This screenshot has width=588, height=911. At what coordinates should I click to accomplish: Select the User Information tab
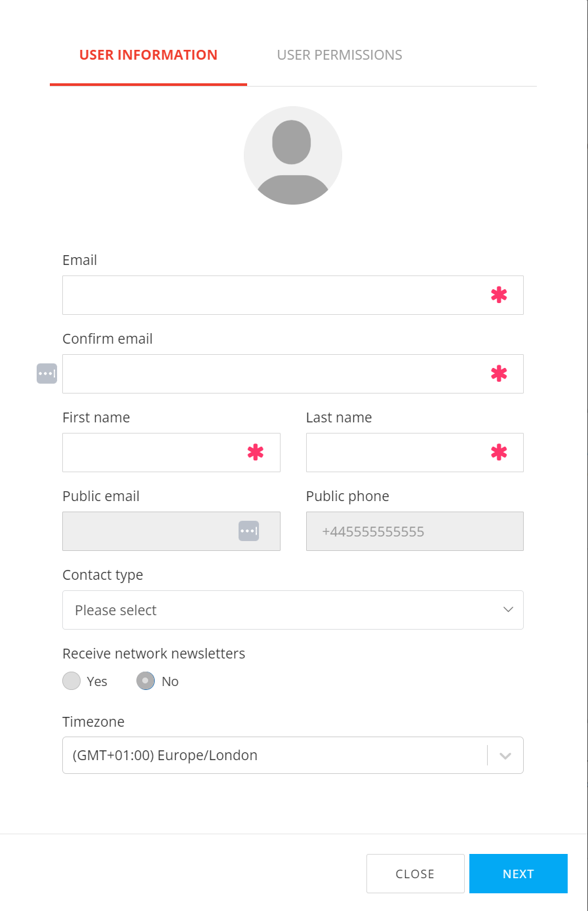(x=148, y=55)
